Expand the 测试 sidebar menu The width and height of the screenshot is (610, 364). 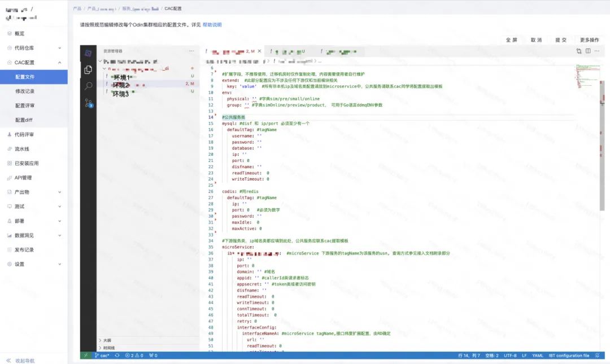pos(59,207)
